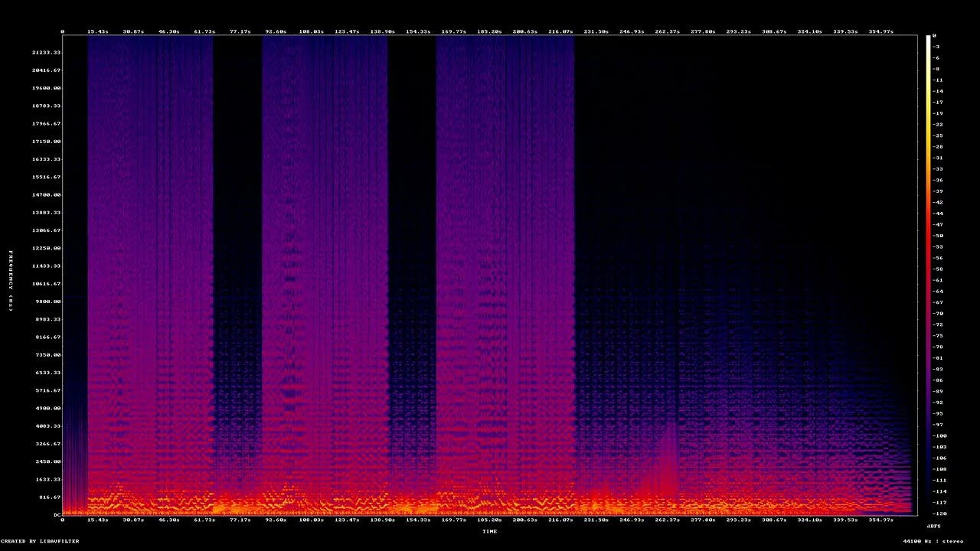Click the 11433.33 frequency label
This screenshot has height=551, width=980.
tap(46, 266)
